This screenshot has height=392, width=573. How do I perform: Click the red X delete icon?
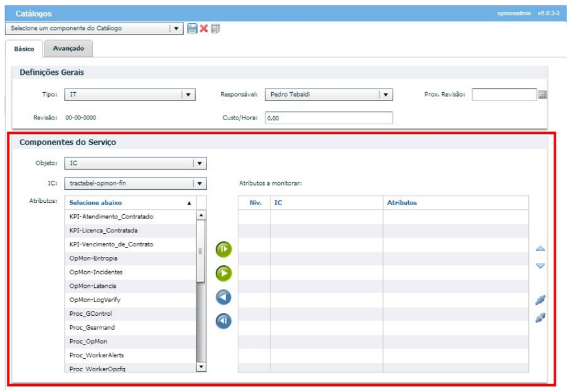(204, 29)
